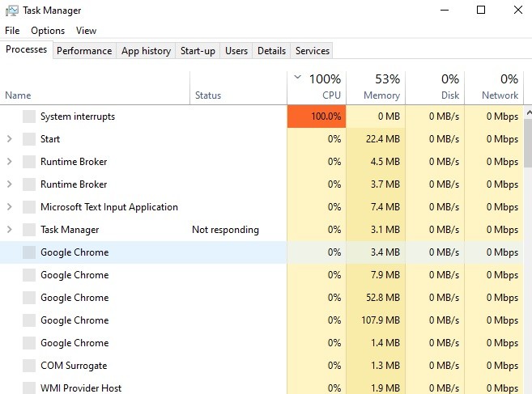Click the COM Surrogate process icon
The width and height of the screenshot is (532, 394).
pyautogui.click(x=29, y=366)
